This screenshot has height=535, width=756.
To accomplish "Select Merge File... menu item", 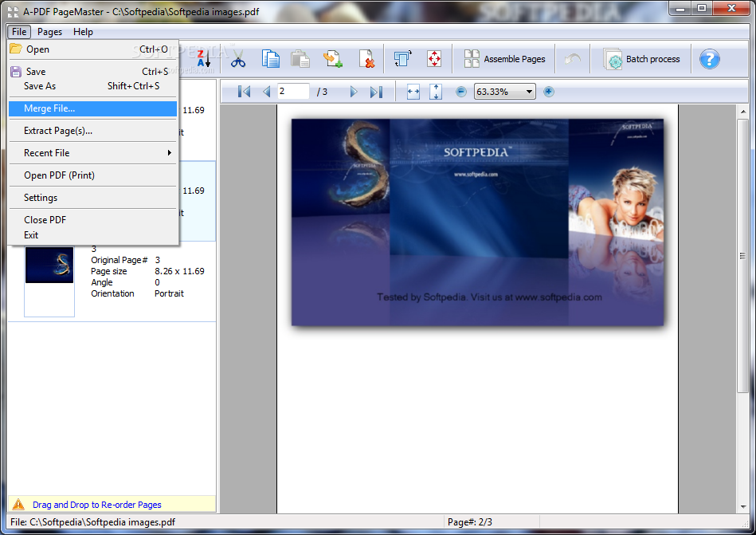I will (x=92, y=108).
